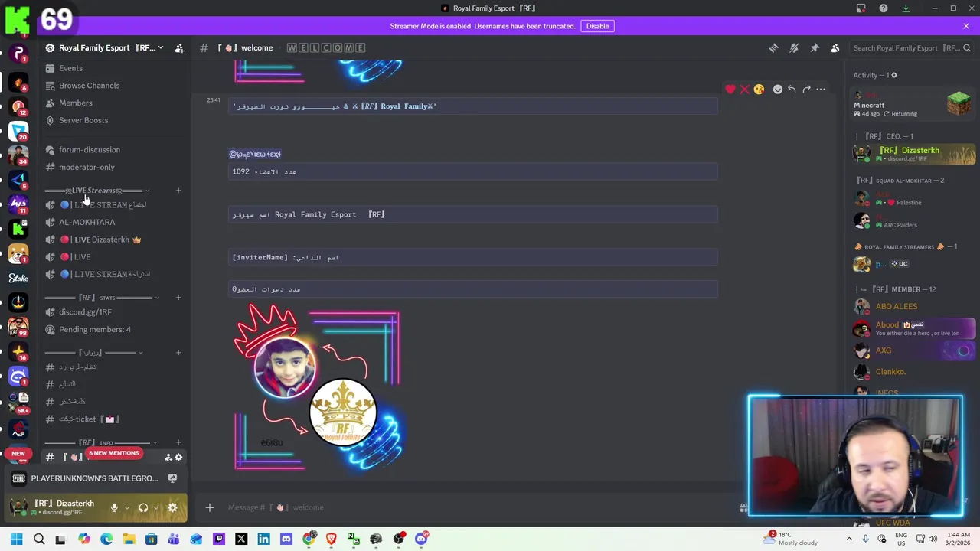980x551 pixels.
Task: Add kissing face reaction to message
Action: click(x=759, y=90)
